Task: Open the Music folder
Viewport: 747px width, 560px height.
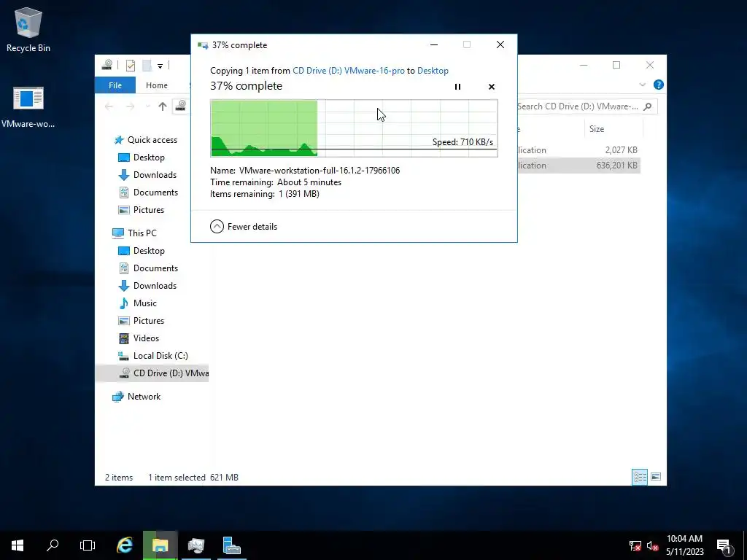Action: pyautogui.click(x=138, y=303)
